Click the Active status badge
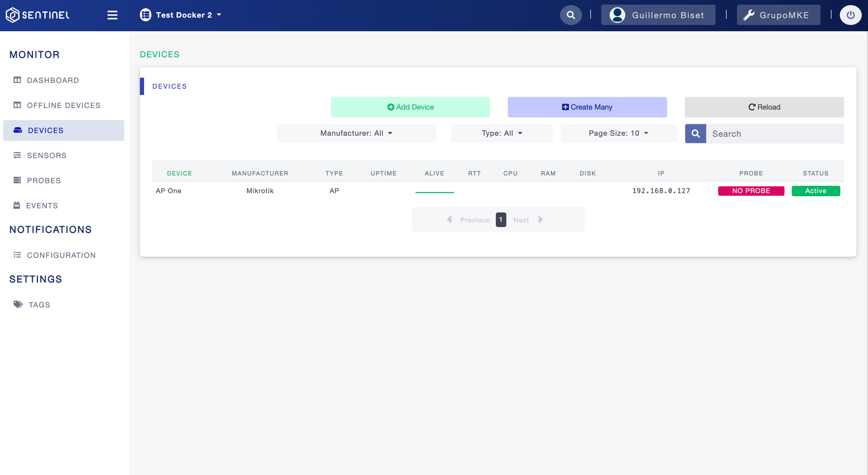 (x=816, y=191)
